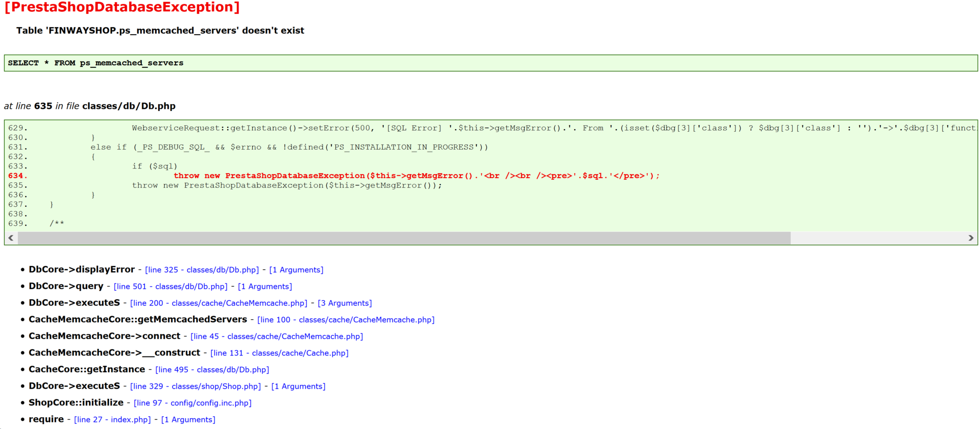Open line 329 classes/shop/Shop.php link
This screenshot has height=429, width=980.
(x=195, y=386)
